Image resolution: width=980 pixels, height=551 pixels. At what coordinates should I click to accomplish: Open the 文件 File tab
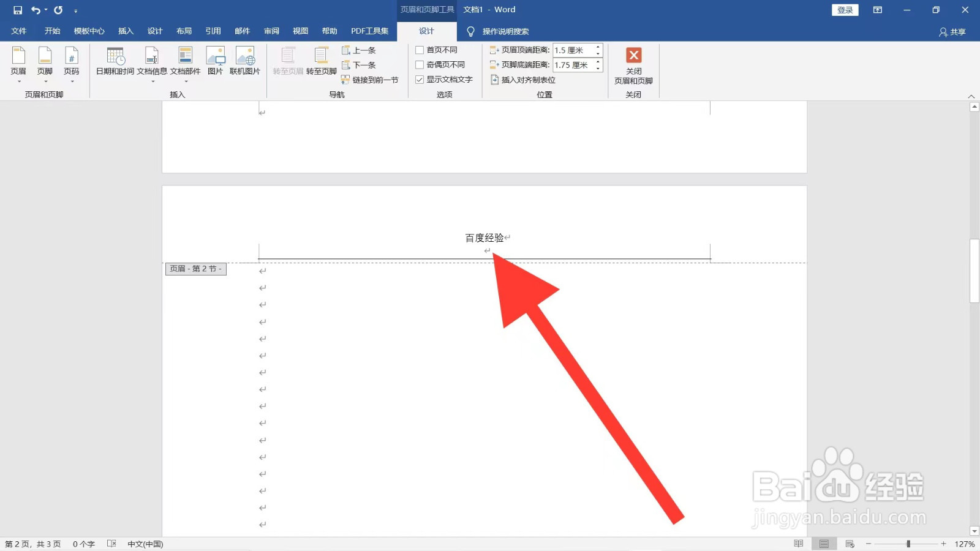point(19,31)
